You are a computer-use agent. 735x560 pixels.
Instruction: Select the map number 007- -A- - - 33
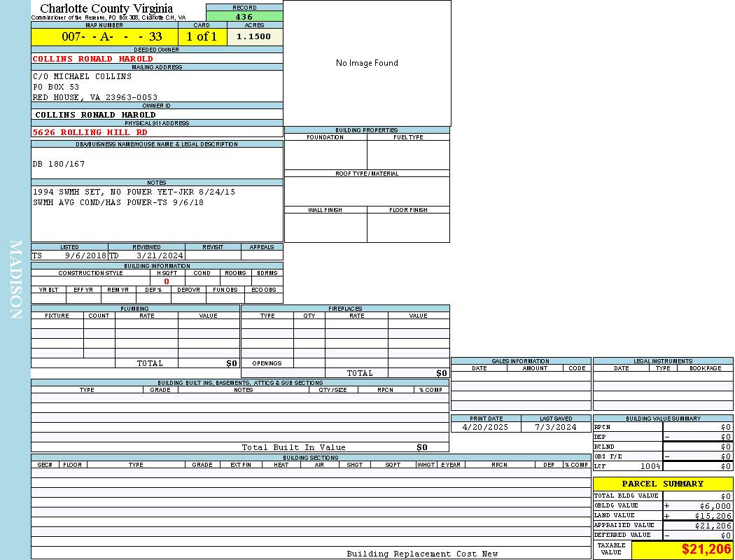[112, 36]
